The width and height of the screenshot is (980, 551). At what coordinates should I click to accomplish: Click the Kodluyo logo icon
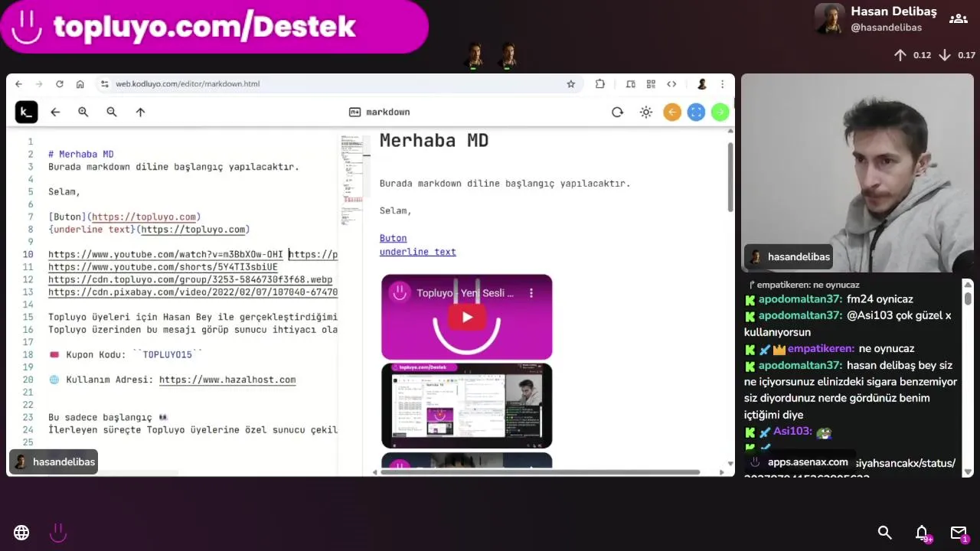[26, 112]
